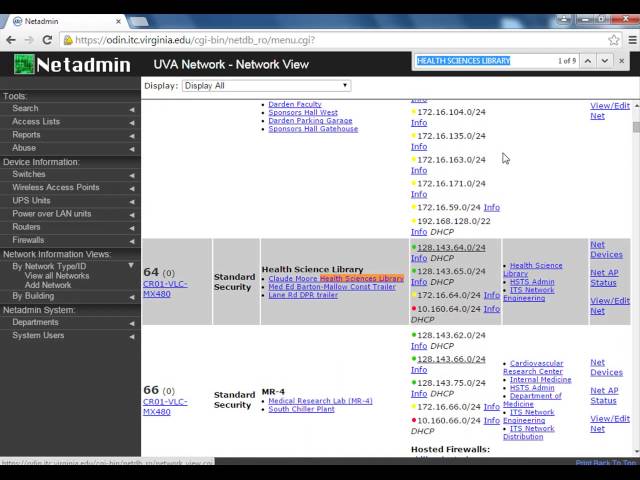Image resolution: width=640 pixels, height=480 pixels.
Task: Open Med Ed Barton-Mallow Const Trailer link
Action: [x=332, y=287]
